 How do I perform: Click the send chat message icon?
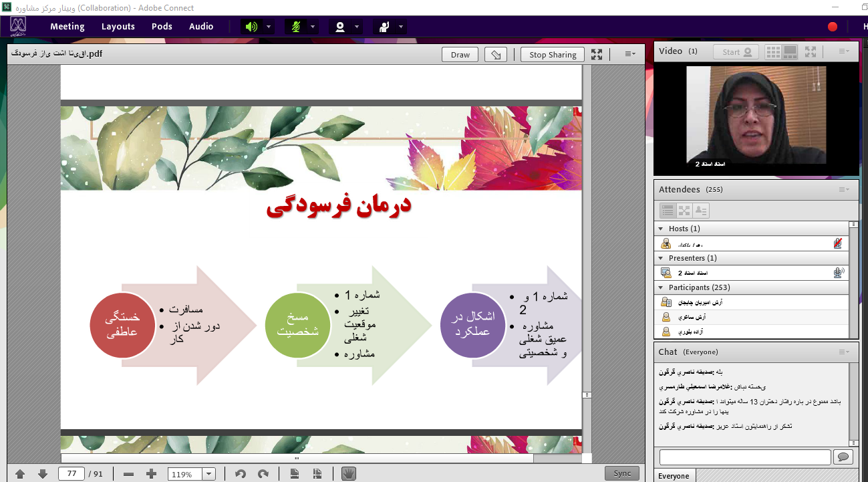843,457
